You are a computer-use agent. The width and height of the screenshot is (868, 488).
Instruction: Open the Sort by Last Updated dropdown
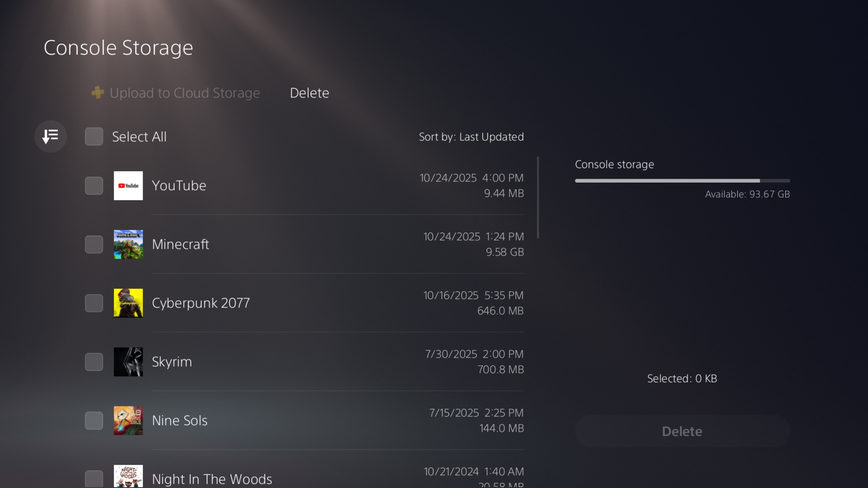click(x=471, y=137)
